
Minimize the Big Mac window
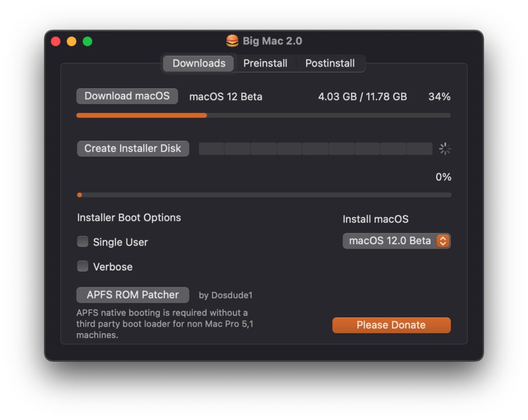tap(72, 42)
